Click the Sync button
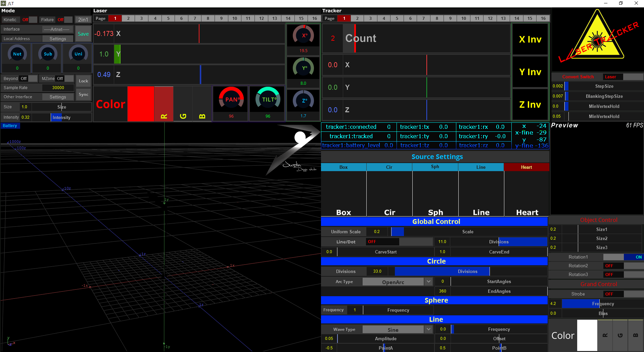This screenshot has width=644, height=352. click(83, 94)
